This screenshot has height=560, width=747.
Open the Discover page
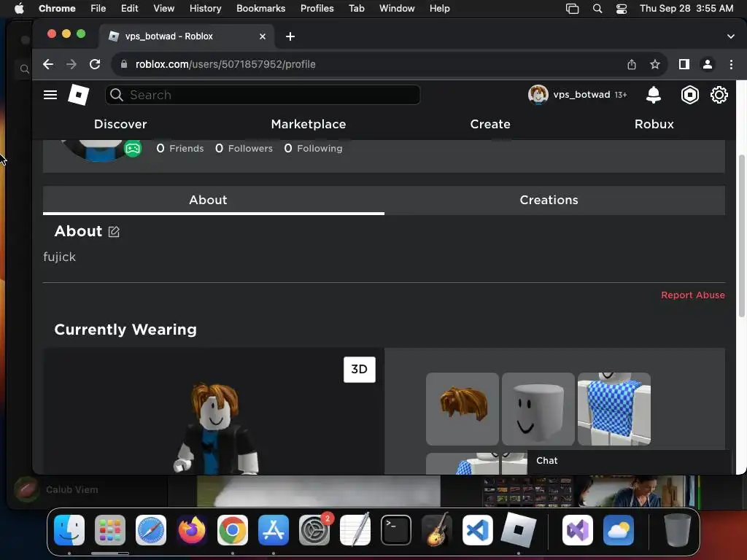120,124
